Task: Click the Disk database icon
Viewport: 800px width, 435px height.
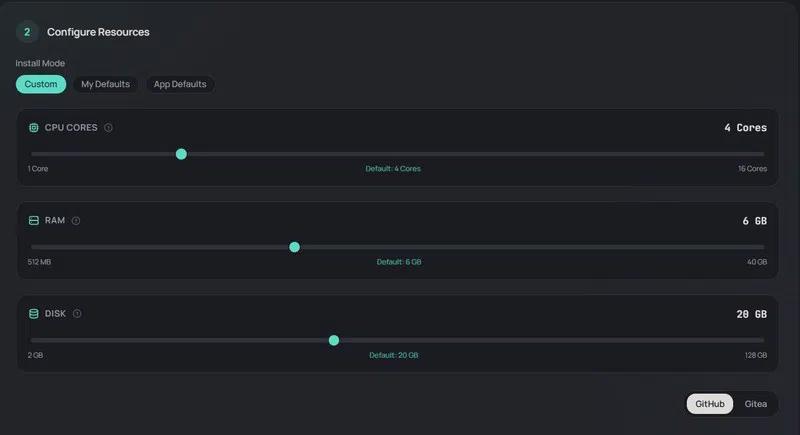Action: (34, 313)
